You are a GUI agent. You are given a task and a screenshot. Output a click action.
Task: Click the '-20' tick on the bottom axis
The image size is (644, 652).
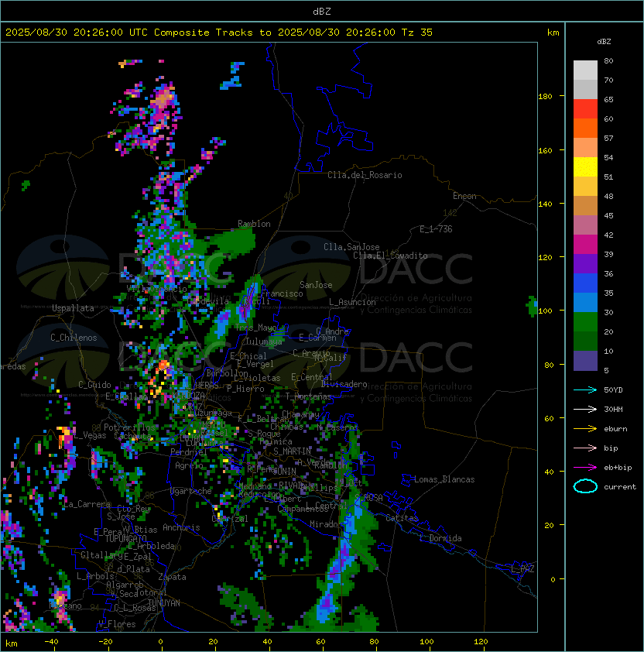click(105, 642)
